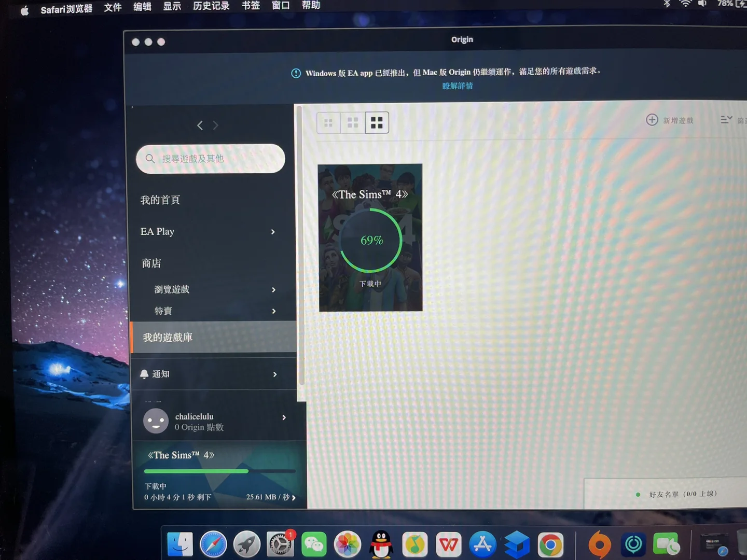Open Launchpad rocket icon in Dock

[247, 544]
